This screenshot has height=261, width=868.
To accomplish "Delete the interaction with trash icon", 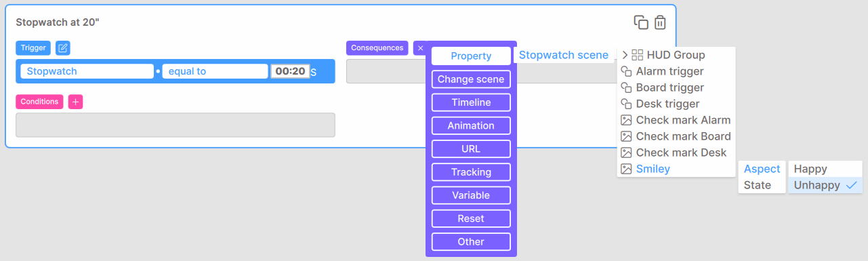I will click(660, 22).
